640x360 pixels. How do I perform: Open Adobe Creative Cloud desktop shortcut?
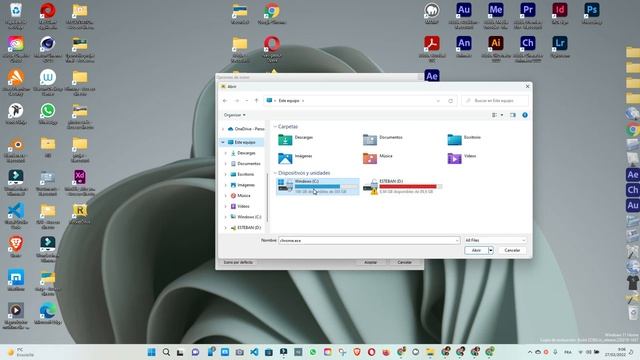16,49
